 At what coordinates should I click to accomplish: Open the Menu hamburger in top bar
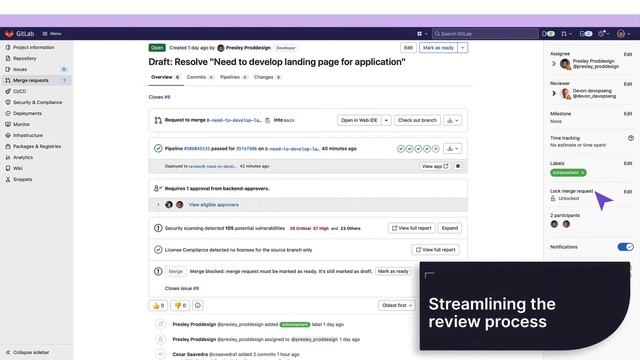click(52, 34)
